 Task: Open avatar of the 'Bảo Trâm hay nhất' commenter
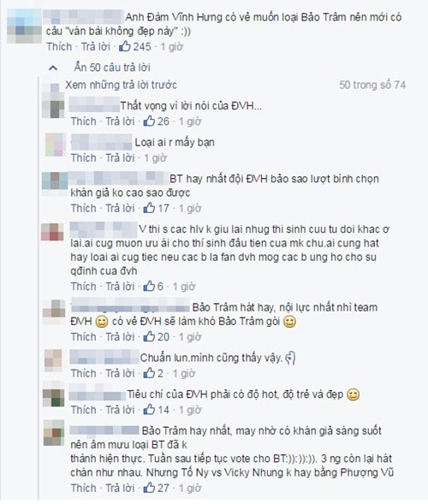tap(54, 433)
